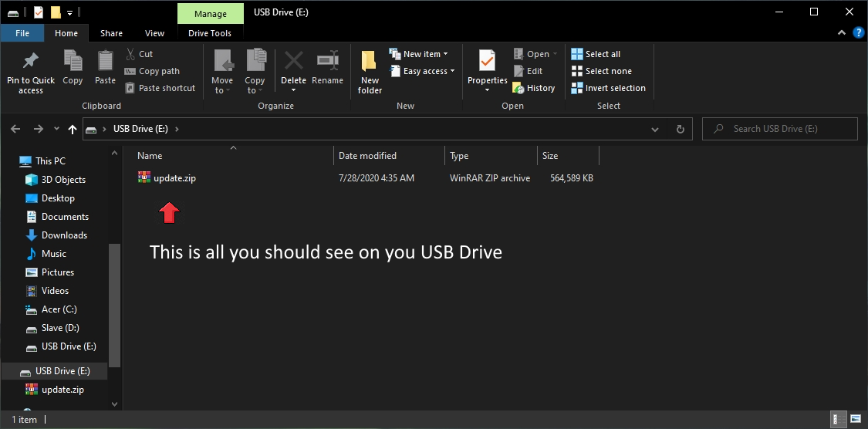The height and width of the screenshot is (429, 868).
Task: Open Music in navigation pane
Action: [46, 254]
